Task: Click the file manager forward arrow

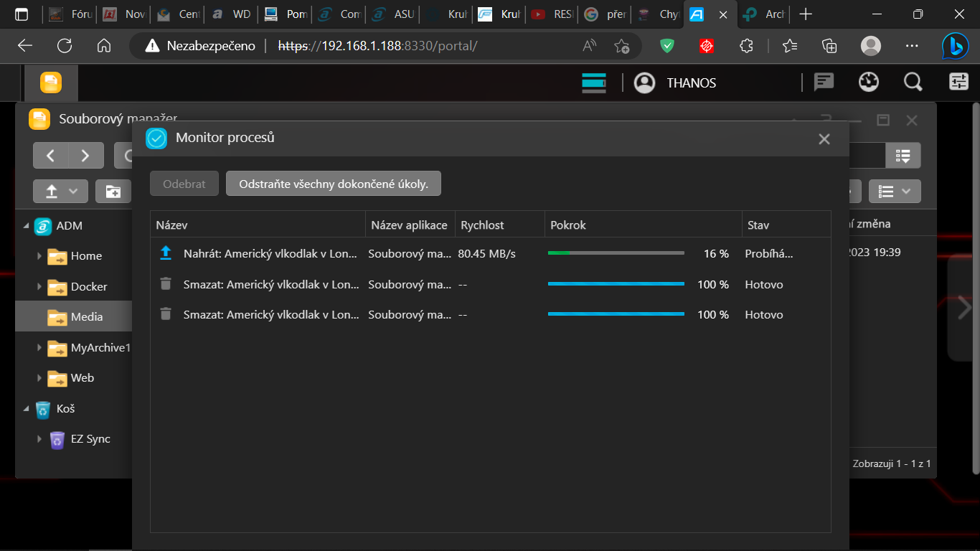Action: click(x=85, y=156)
